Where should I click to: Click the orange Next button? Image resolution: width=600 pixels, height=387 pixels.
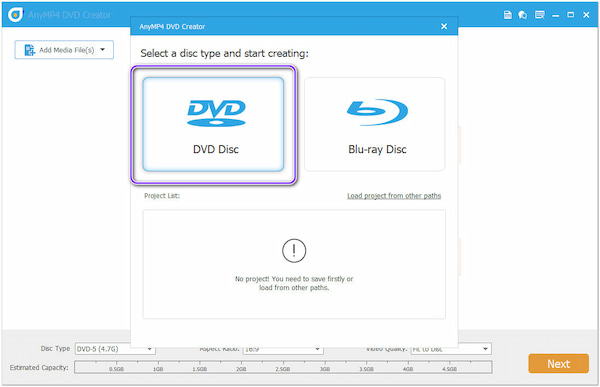coord(558,364)
